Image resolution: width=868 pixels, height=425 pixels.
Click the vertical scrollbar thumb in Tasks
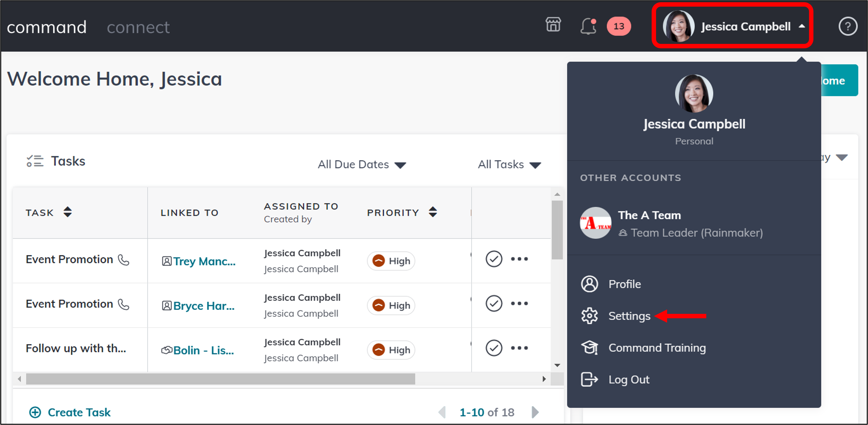point(557,230)
